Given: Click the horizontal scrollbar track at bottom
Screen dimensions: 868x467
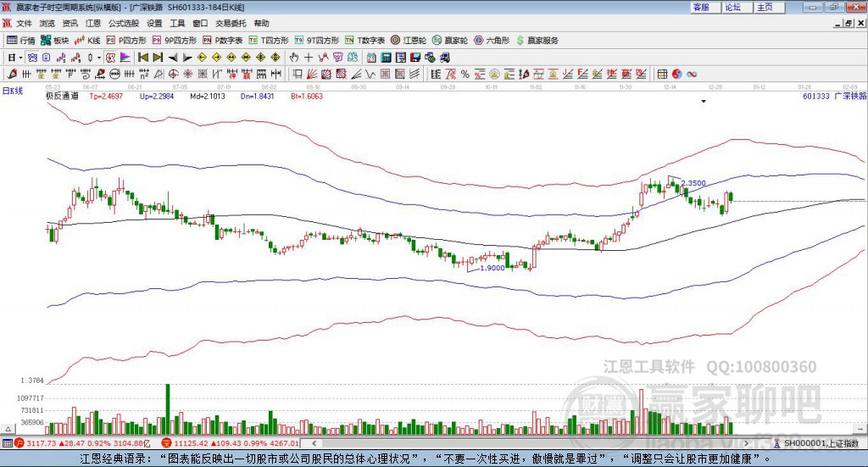Looking at the screenshot, I should click(x=530, y=443).
